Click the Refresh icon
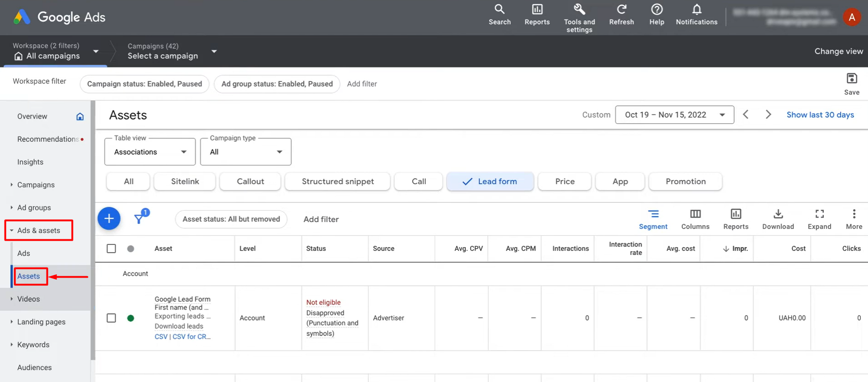Image resolution: width=868 pixels, height=382 pixels. pos(621,10)
